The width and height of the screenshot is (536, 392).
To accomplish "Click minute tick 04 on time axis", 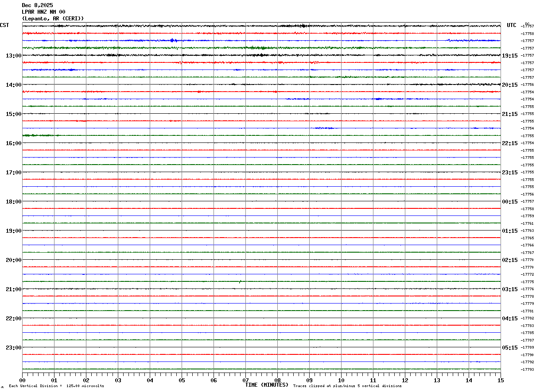I will (x=150, y=380).
